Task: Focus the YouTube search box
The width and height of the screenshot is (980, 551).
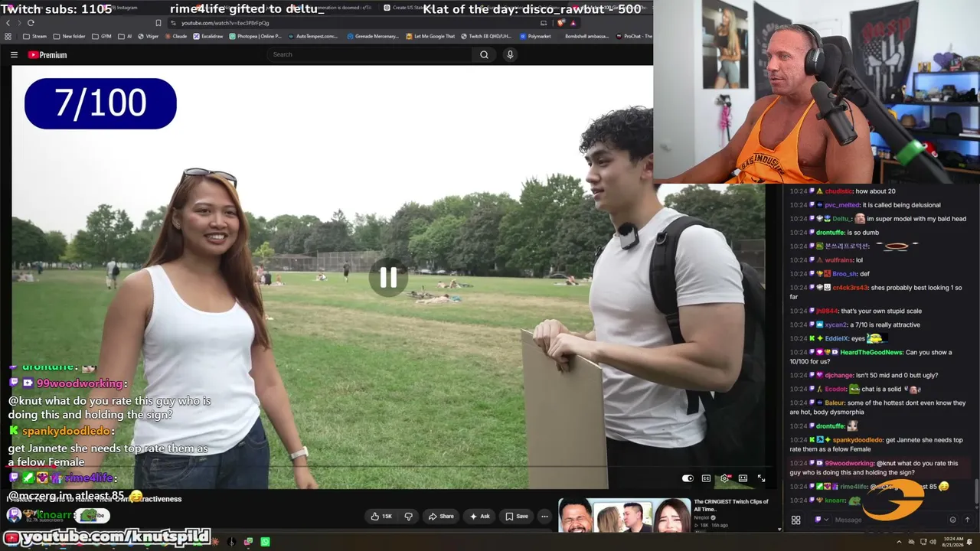Action: [x=371, y=54]
